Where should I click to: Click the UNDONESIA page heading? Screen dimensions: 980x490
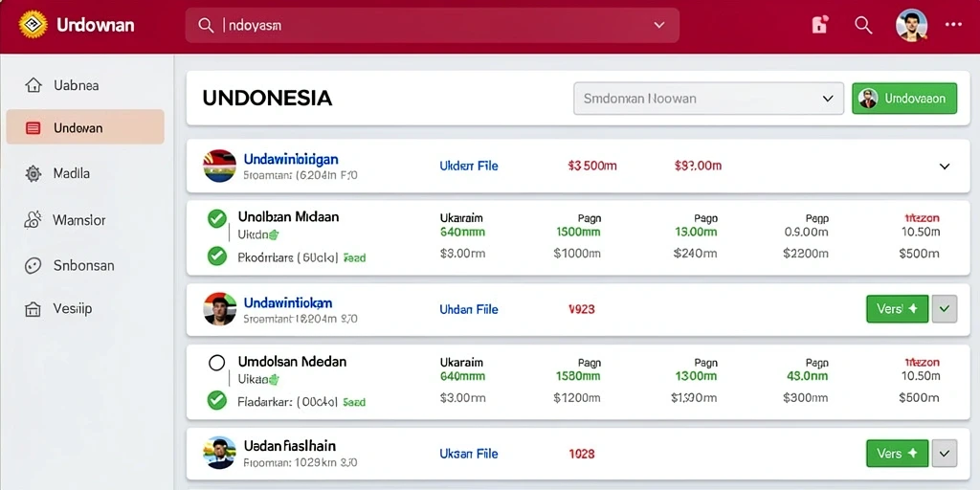[267, 99]
